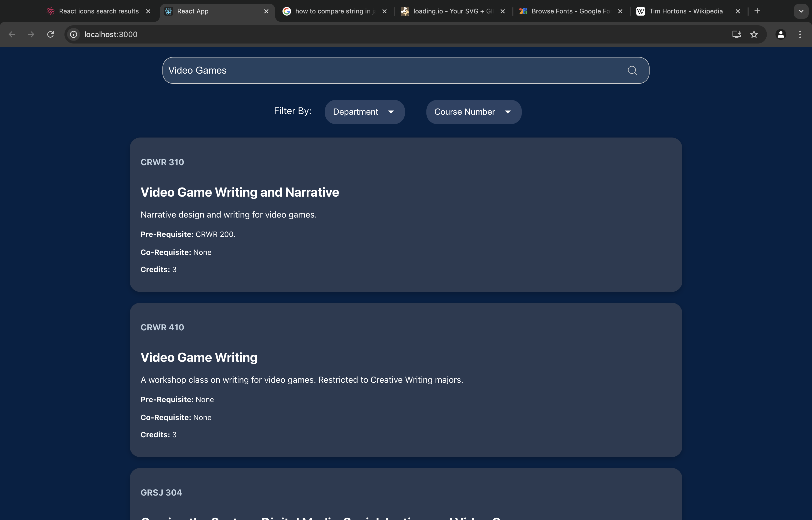Select the Video Game Writing and Narrative title
Image resolution: width=812 pixels, height=520 pixels.
coord(240,192)
